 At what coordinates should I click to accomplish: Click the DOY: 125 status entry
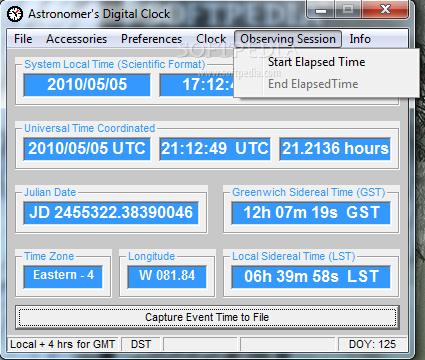[372, 344]
